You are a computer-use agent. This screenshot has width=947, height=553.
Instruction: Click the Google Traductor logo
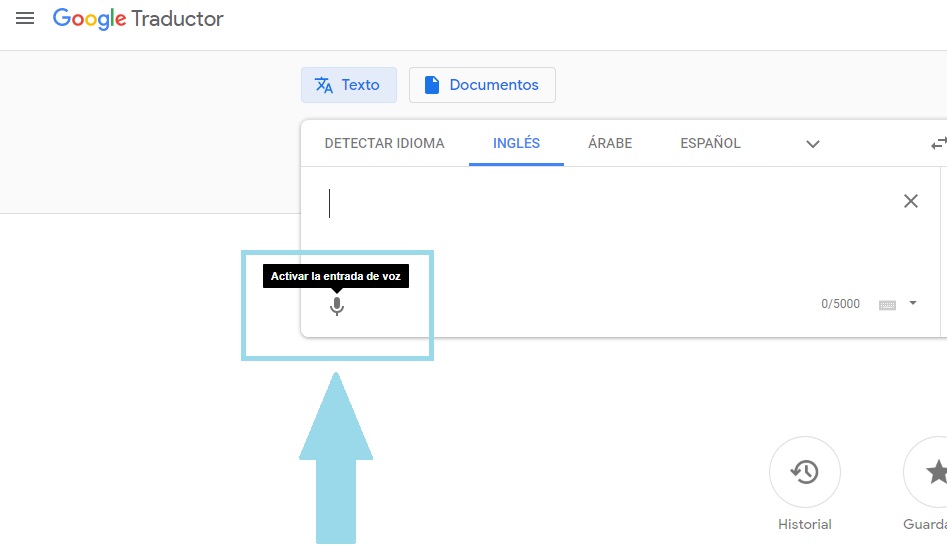(138, 19)
